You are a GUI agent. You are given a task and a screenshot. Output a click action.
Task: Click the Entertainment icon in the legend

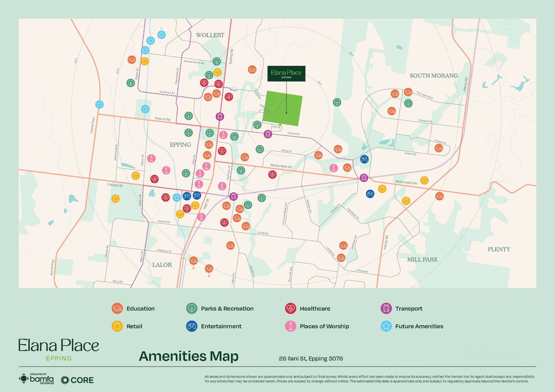coord(192,326)
